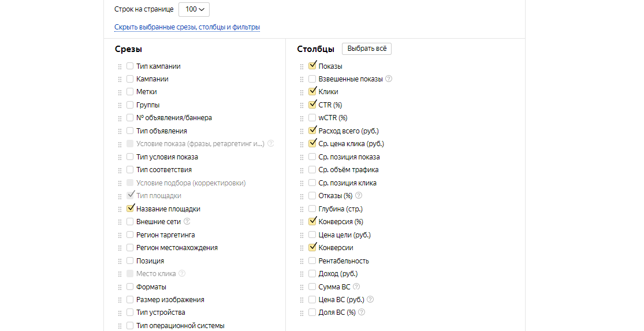Uncheck the Конверсия (%) column
This screenshot has height=331, width=644.
312,222
